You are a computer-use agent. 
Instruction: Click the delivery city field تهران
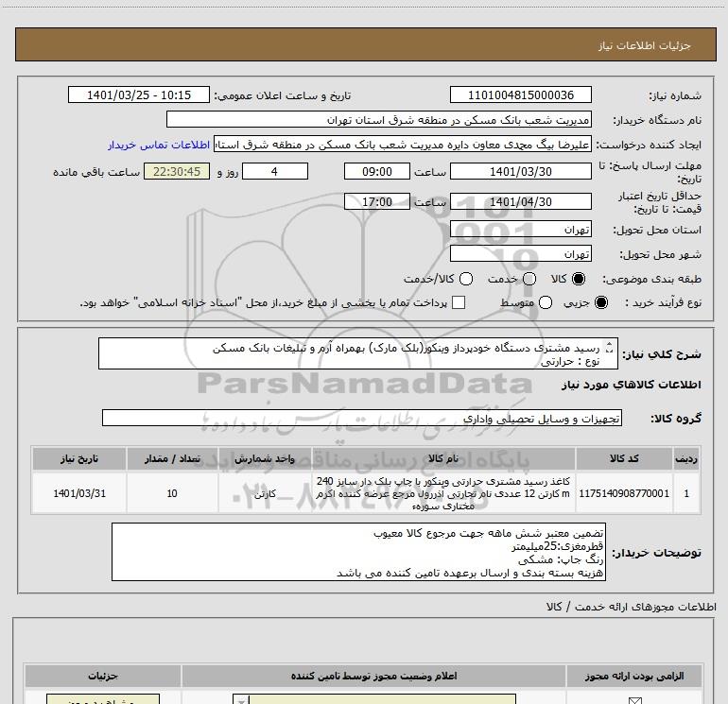520,253
